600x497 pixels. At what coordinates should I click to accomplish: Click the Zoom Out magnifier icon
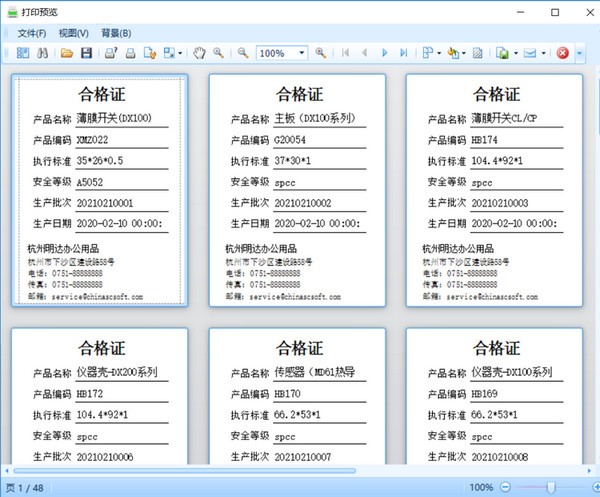(243, 53)
